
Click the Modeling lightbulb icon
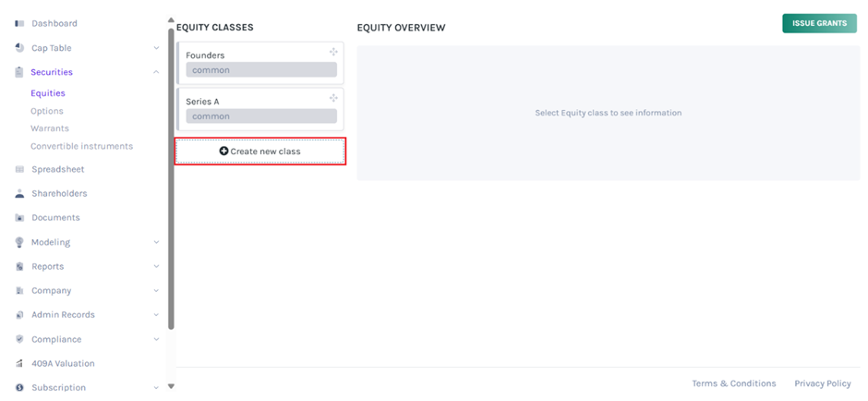pos(19,242)
